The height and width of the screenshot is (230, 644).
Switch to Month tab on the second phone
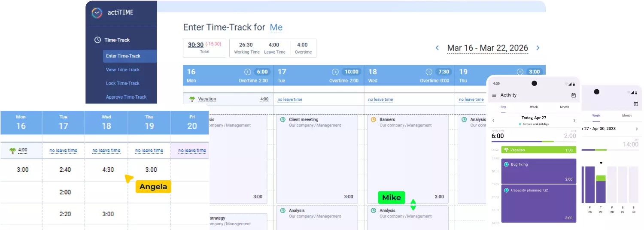(x=627, y=115)
